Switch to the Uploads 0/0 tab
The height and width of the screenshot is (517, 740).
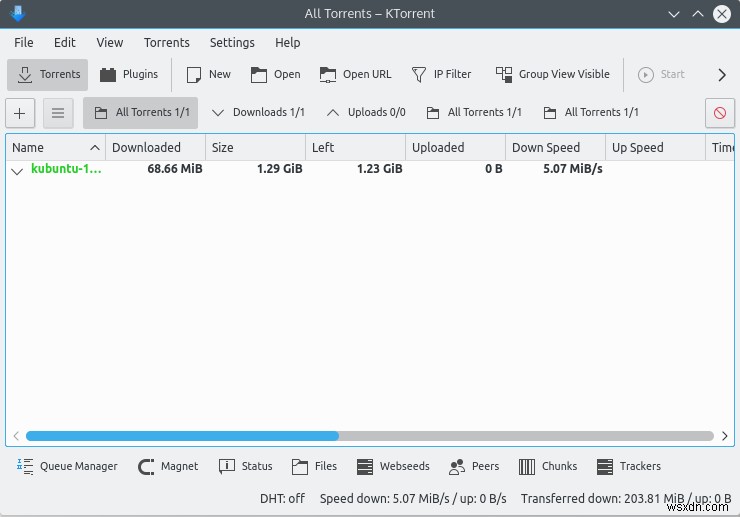click(366, 113)
